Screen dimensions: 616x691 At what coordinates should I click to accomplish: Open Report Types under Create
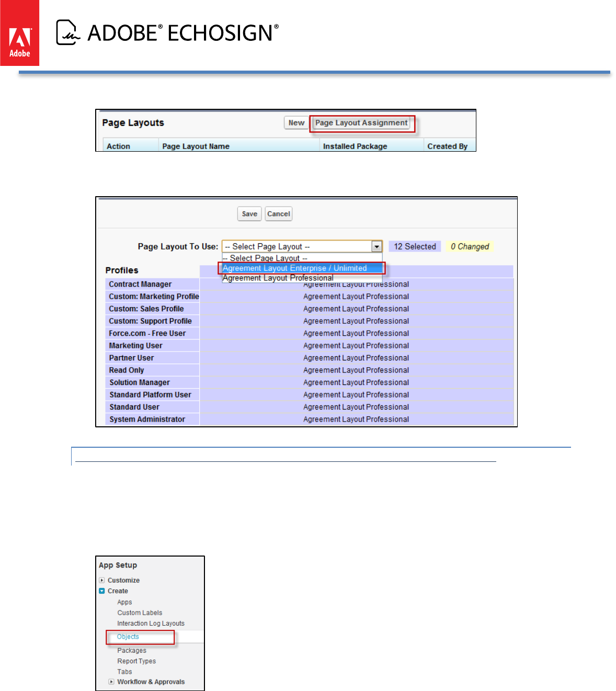[x=136, y=661]
